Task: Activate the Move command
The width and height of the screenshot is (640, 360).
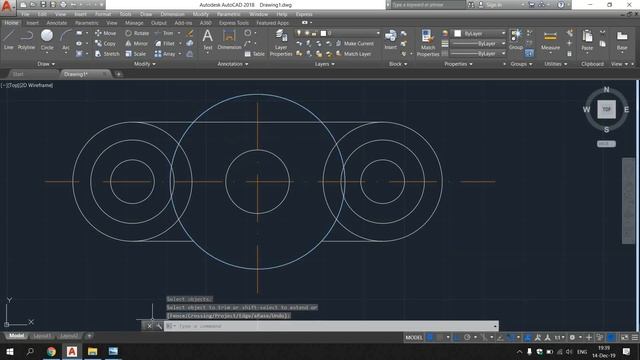Action: point(105,33)
